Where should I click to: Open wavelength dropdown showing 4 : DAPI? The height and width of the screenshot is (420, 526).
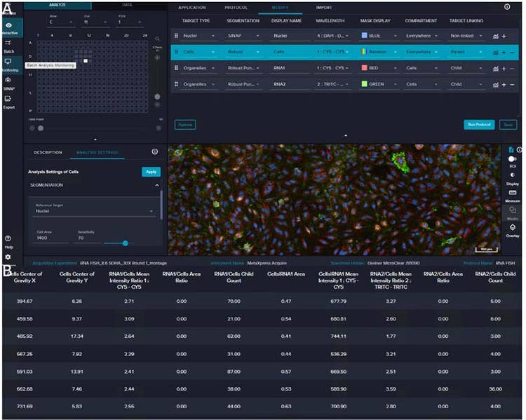click(x=332, y=36)
